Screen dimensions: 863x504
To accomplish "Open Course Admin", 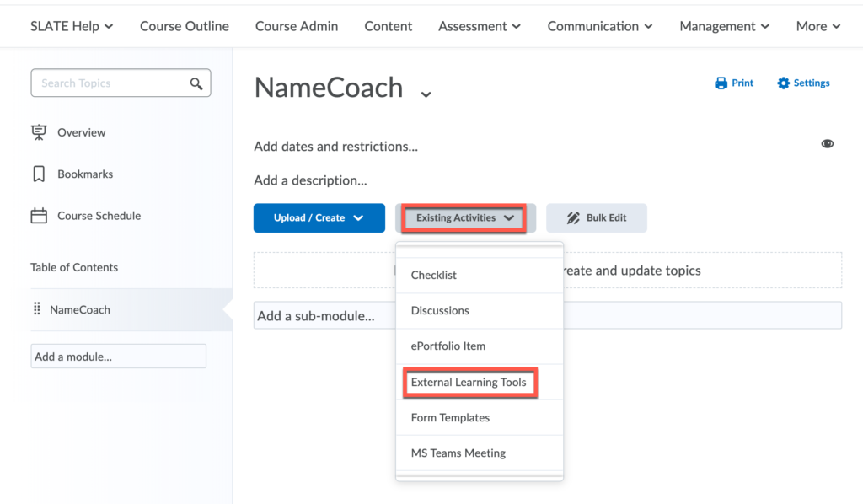I will coord(297,26).
